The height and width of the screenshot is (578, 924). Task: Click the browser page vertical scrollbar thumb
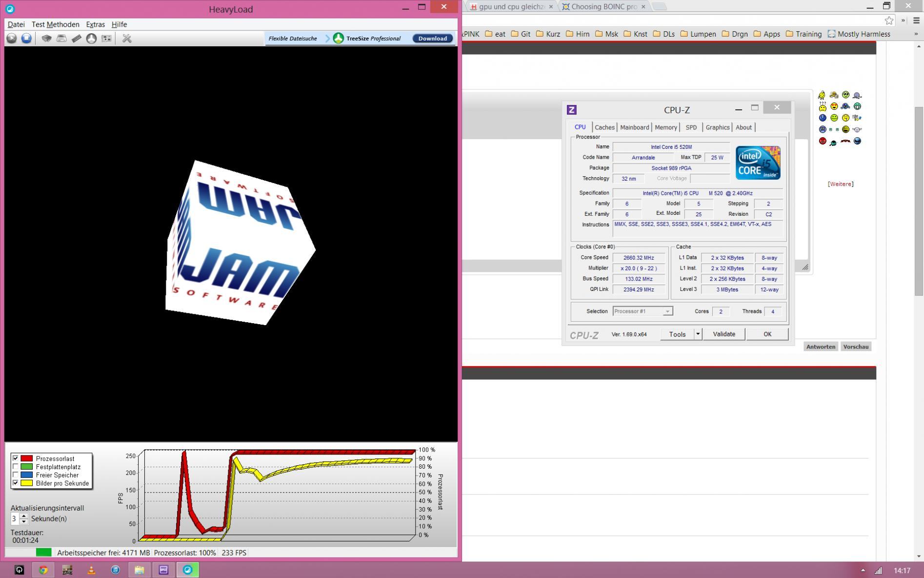(919, 200)
